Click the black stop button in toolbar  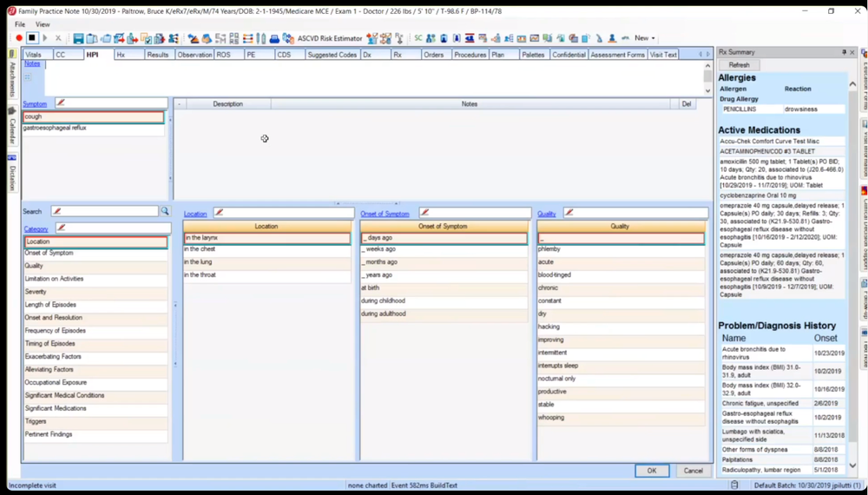click(32, 38)
